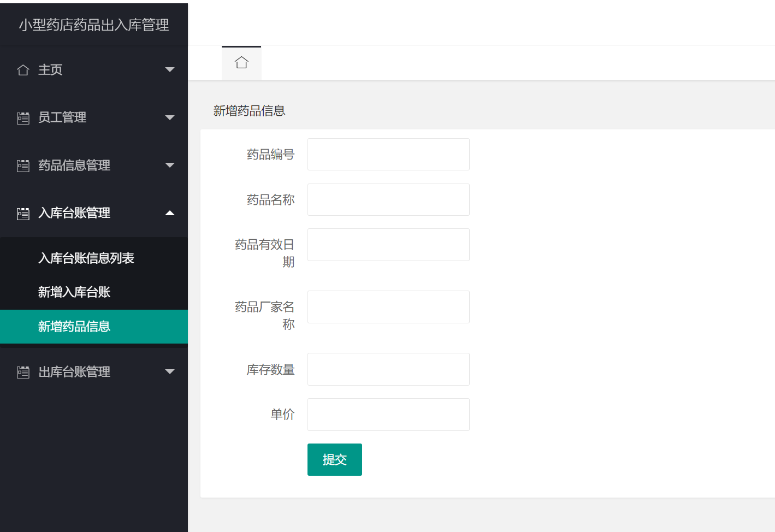Viewport: 775px width, 532px height.
Task: Click the 新增药品信息 form heading
Action: coord(249,111)
